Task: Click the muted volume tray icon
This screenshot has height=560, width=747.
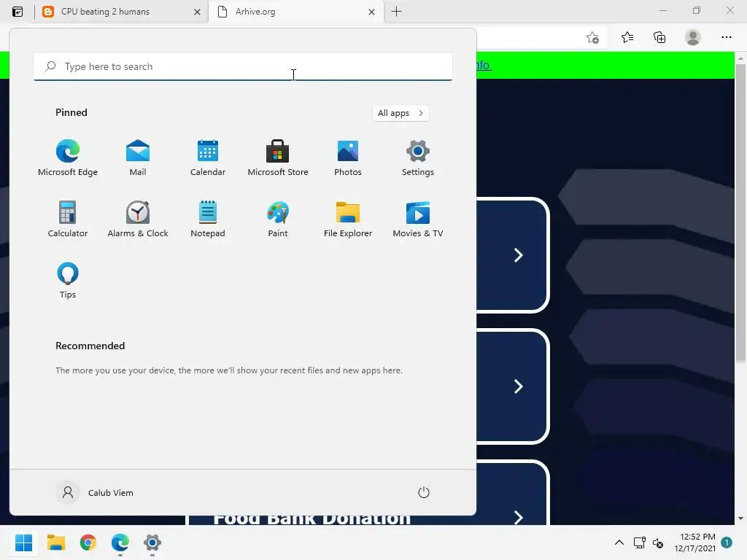Action: point(658,542)
